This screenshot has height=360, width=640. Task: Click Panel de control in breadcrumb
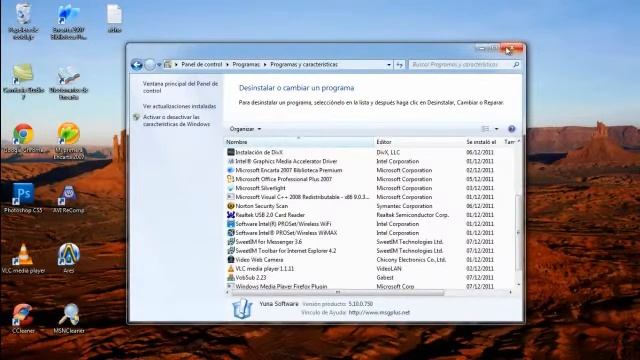click(x=202, y=64)
